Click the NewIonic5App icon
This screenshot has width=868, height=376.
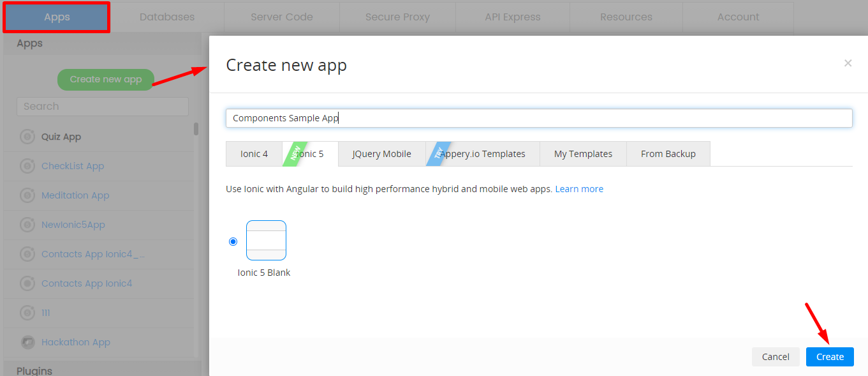(27, 225)
